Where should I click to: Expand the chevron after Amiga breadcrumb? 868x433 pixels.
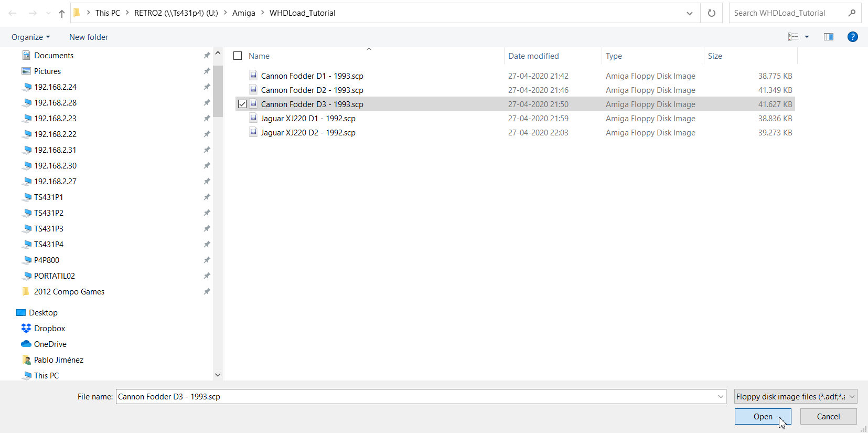pyautogui.click(x=263, y=13)
